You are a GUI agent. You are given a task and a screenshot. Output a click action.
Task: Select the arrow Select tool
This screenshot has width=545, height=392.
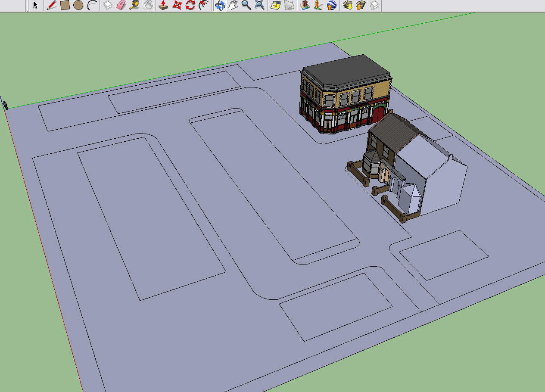[35, 5]
